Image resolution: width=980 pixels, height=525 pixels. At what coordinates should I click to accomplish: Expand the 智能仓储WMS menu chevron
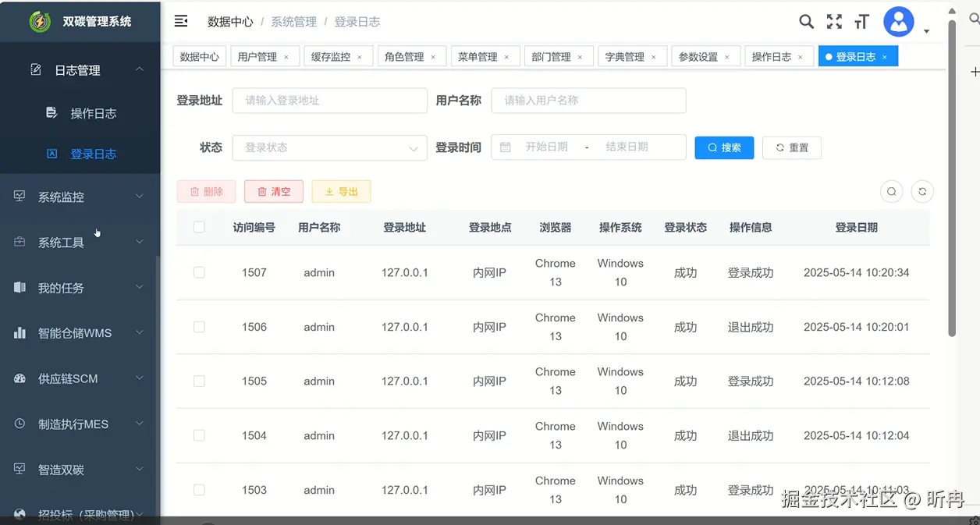tap(140, 332)
